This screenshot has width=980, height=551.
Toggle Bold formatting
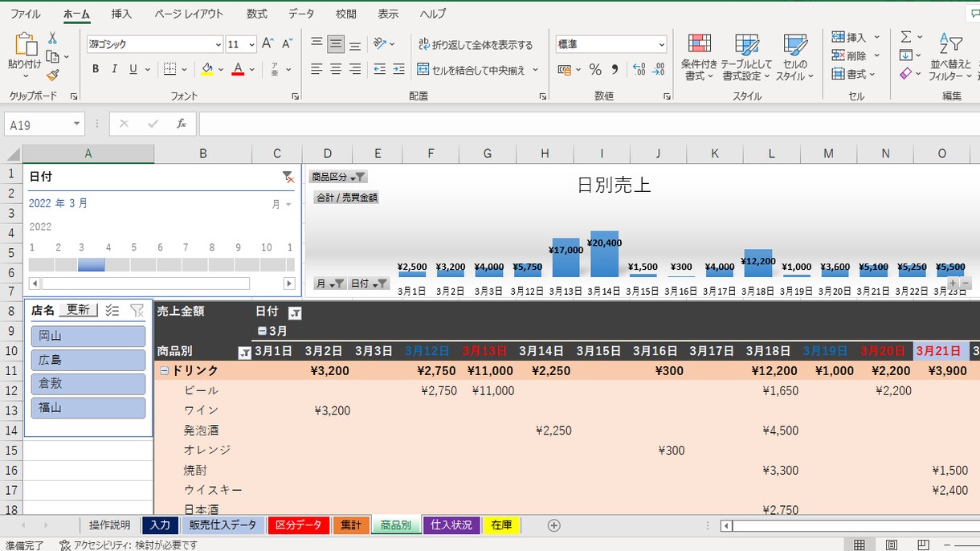[96, 69]
